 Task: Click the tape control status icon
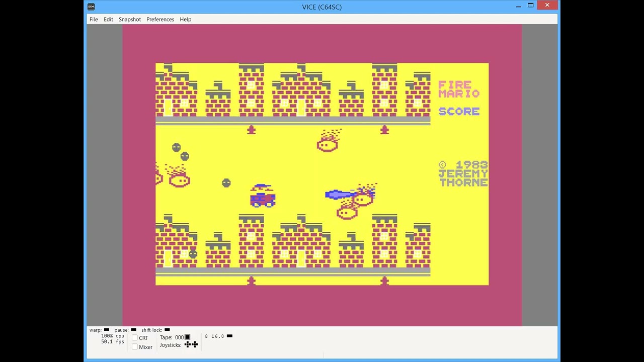pyautogui.click(x=188, y=337)
